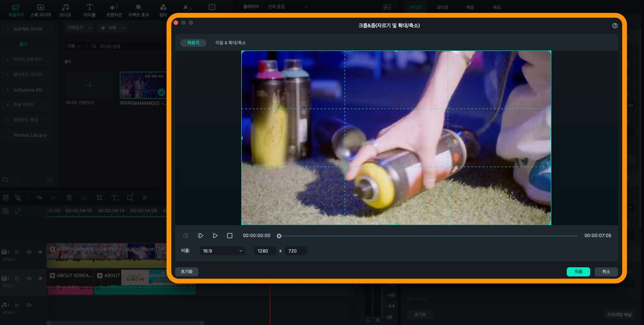Click the layout grid icon in timeline toolbar
The width and height of the screenshot is (644, 325).
tap(6, 198)
